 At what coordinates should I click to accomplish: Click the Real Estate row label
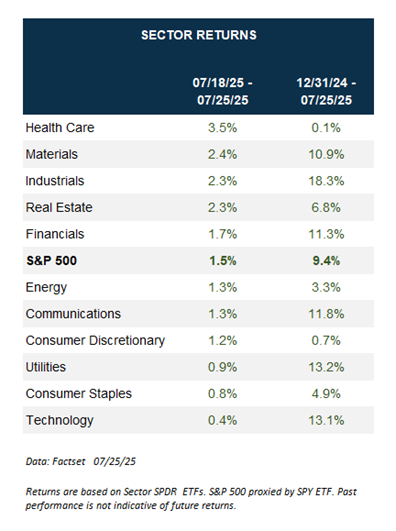(x=59, y=208)
